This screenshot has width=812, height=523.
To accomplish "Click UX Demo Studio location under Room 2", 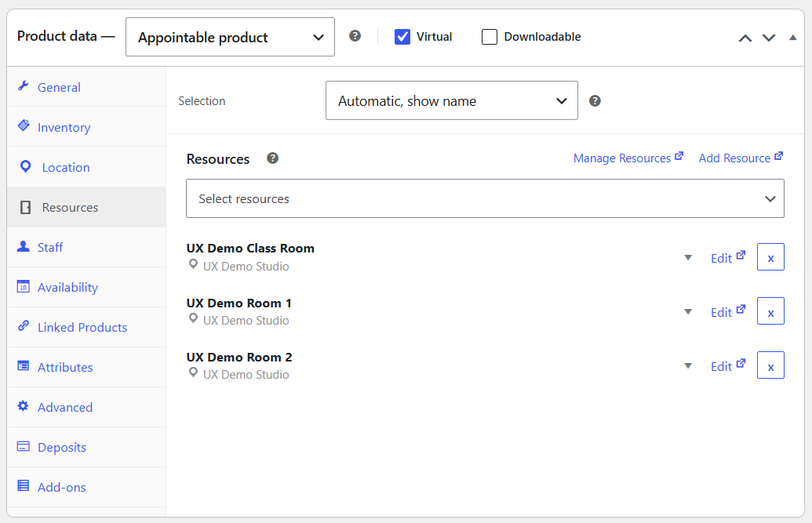I will [246, 374].
